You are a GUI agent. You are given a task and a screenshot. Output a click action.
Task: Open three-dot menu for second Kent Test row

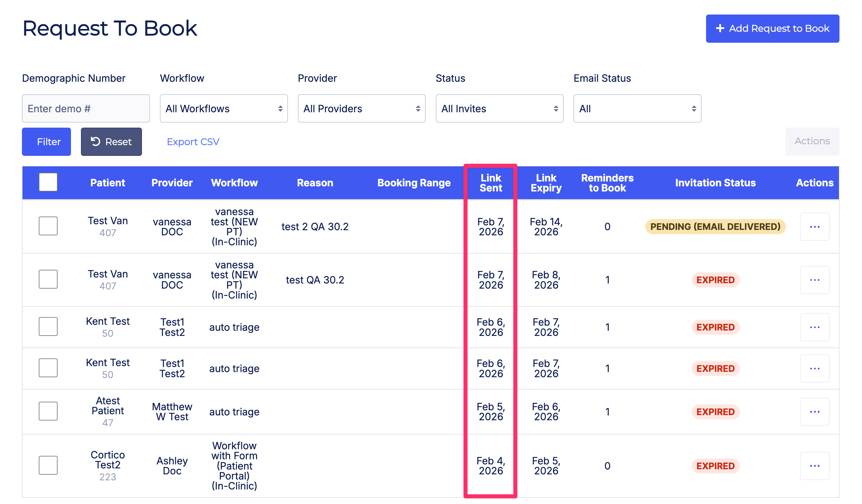[x=814, y=368]
